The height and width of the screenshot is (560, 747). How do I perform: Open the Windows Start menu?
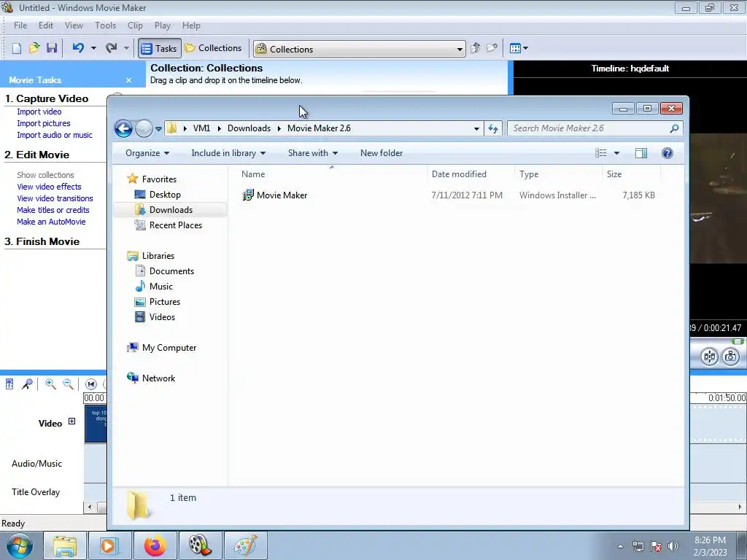[x=20, y=545]
